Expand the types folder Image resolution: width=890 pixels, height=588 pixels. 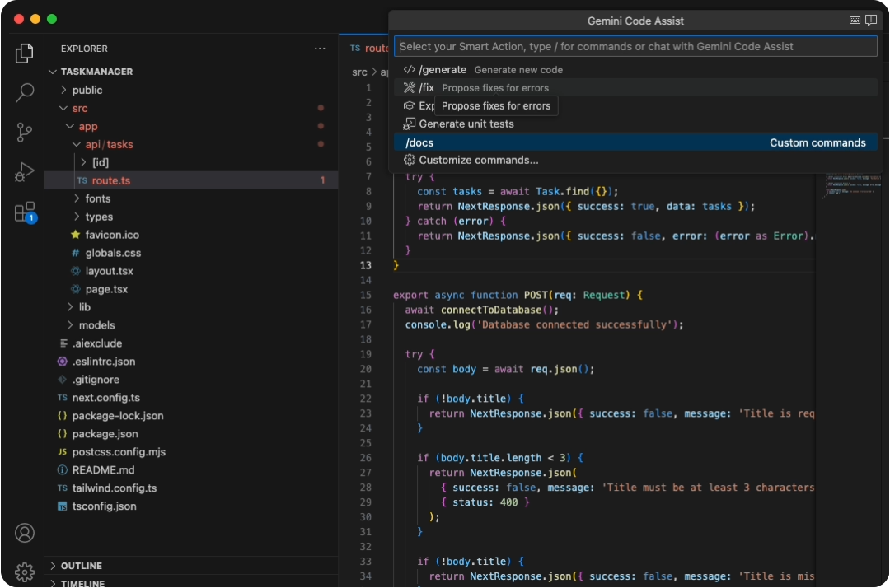77,217
